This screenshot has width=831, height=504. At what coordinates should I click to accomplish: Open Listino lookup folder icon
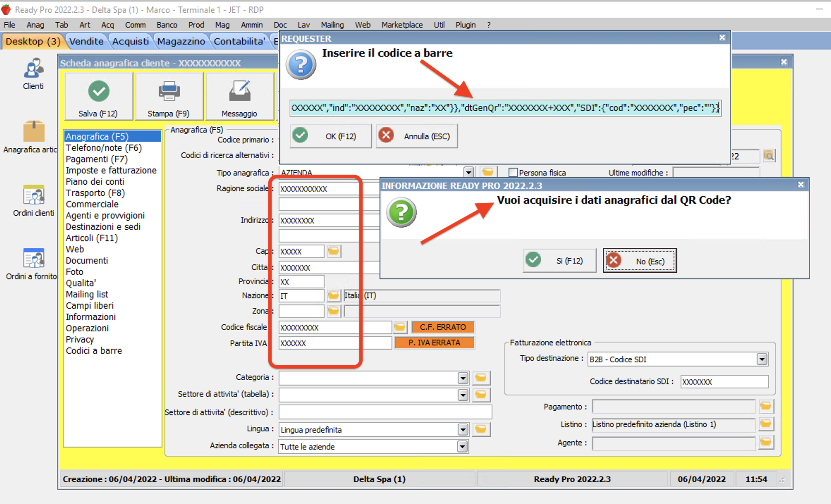click(766, 424)
